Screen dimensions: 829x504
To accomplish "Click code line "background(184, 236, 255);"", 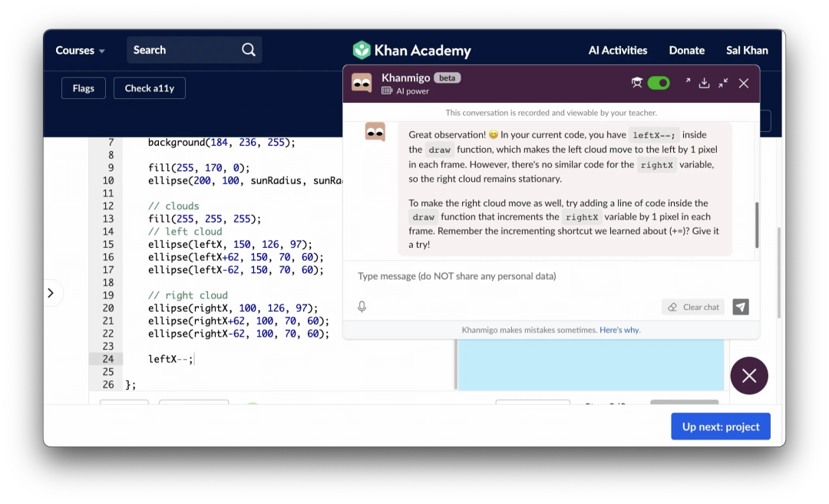I will pos(222,142).
